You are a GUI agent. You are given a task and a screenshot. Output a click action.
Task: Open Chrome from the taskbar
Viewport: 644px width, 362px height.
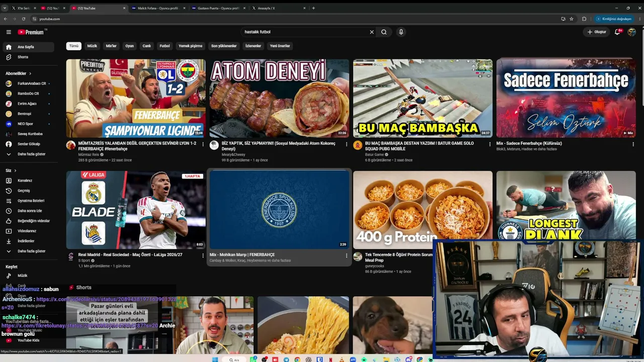(x=298, y=359)
